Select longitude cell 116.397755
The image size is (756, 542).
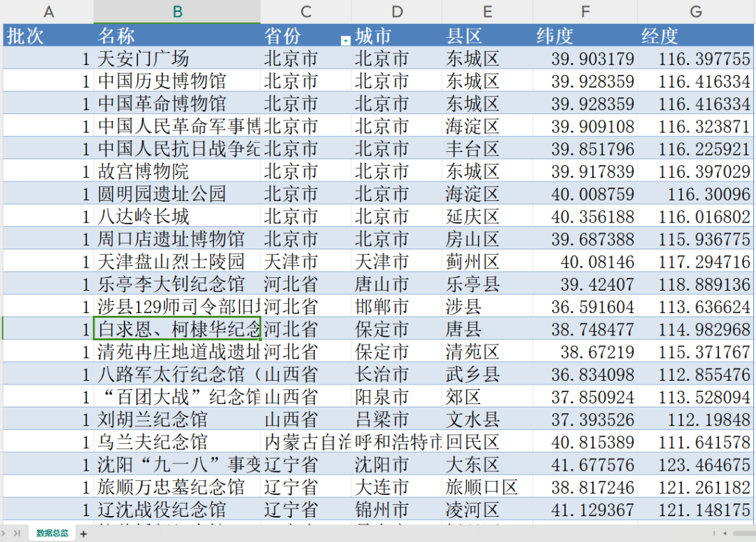[x=695, y=58]
